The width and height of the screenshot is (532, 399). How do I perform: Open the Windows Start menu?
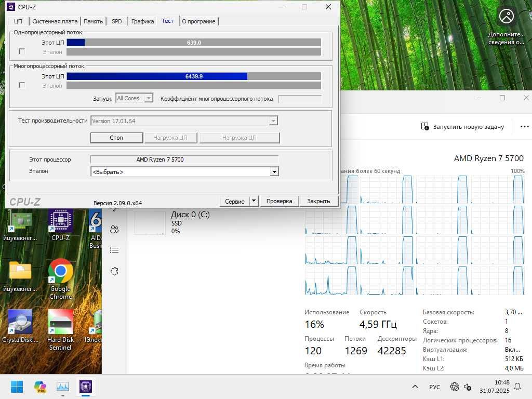[x=17, y=387]
